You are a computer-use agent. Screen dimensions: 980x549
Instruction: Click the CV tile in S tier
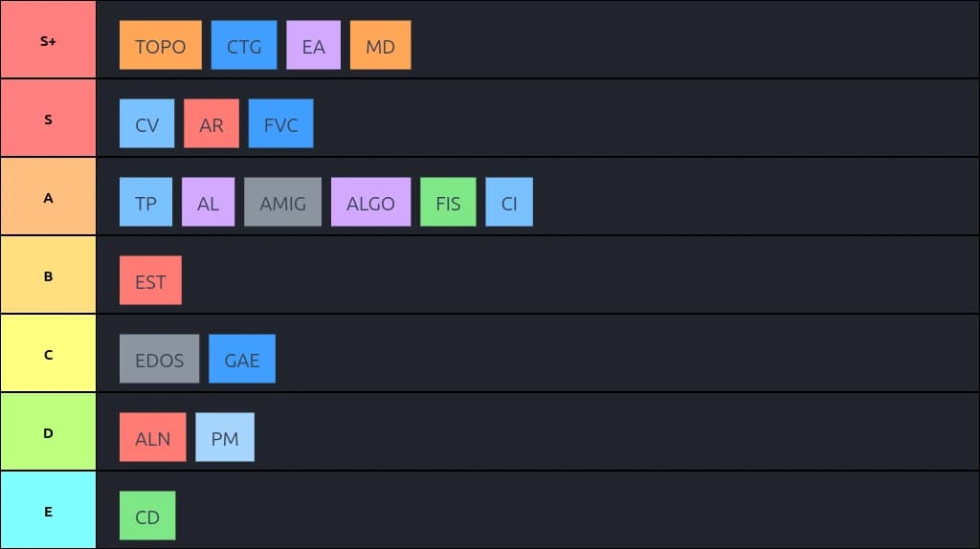(x=147, y=123)
